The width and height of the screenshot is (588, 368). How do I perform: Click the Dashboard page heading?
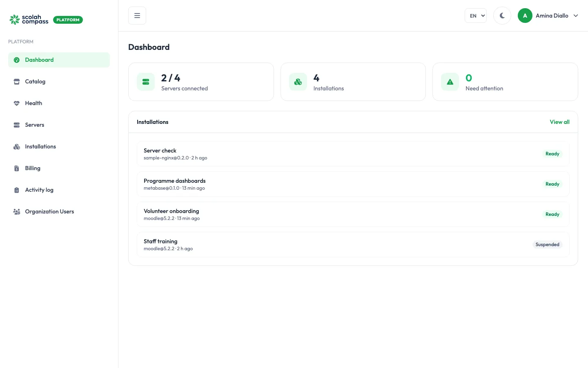coord(149,47)
